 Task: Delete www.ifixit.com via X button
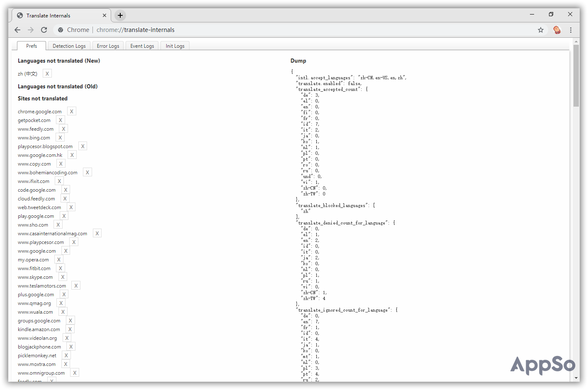tap(59, 181)
